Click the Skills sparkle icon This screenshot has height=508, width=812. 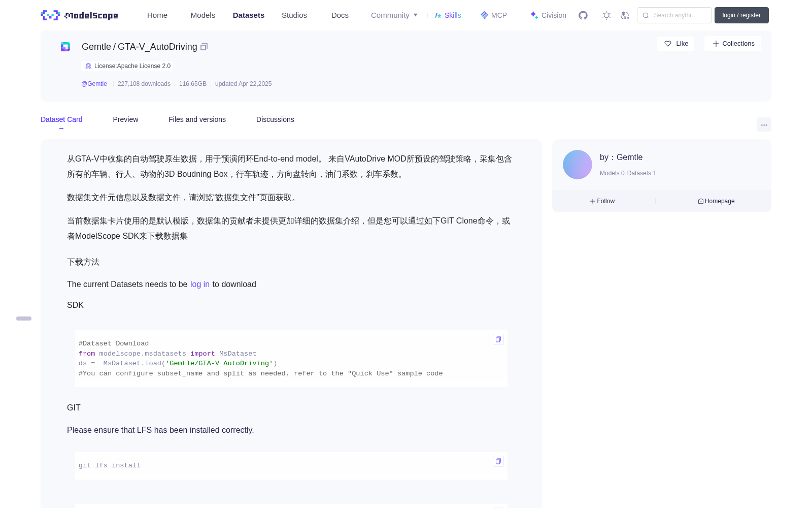pyautogui.click(x=438, y=15)
